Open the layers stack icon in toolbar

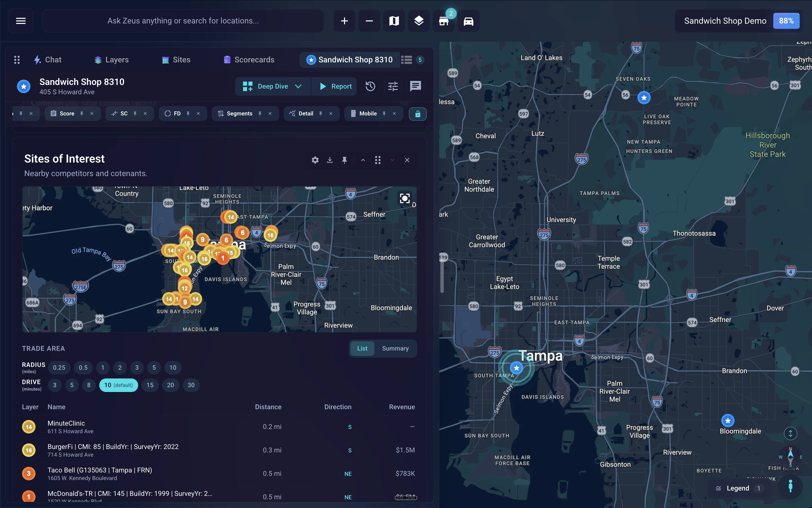419,21
